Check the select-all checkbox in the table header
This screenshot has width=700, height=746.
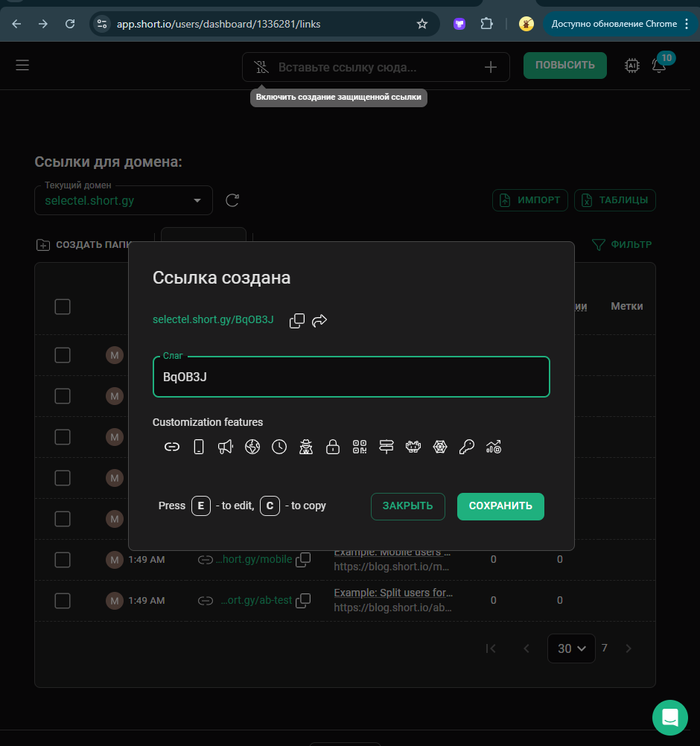(x=63, y=306)
